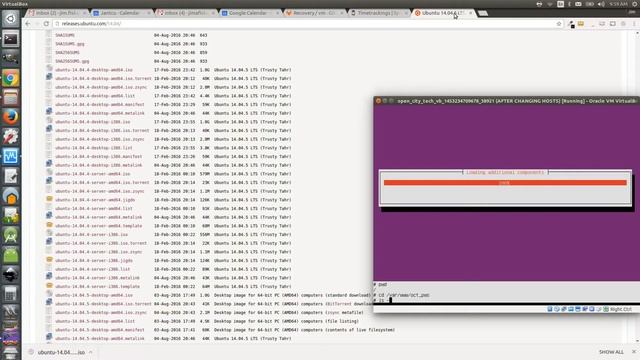Switch to the Timetrackings tab
The width and height of the screenshot is (640, 360).
379,13
